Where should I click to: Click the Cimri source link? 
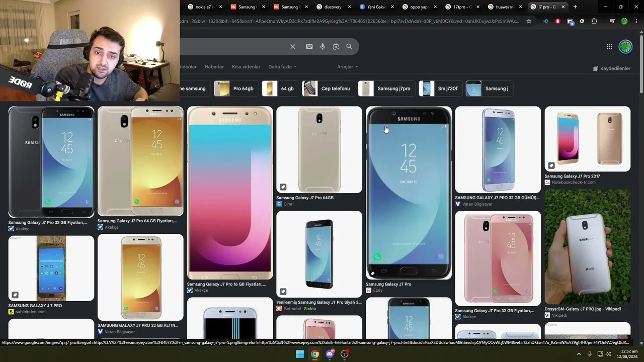tap(285, 204)
